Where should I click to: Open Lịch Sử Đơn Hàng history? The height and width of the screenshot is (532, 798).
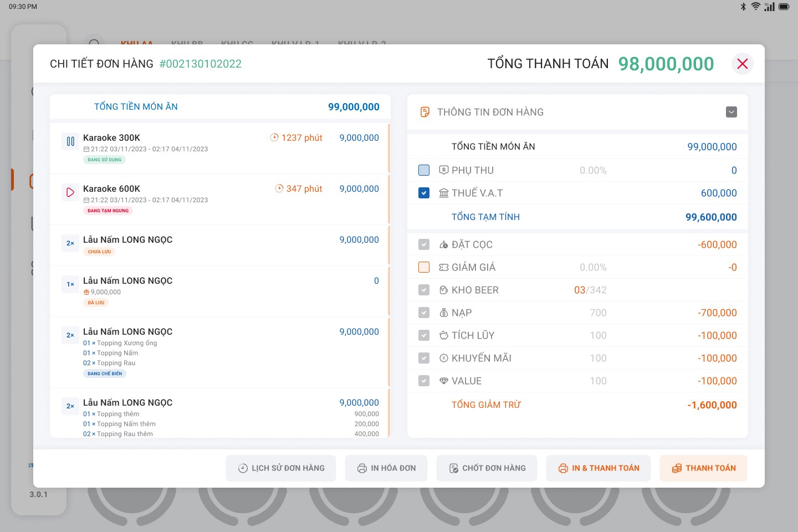281,468
